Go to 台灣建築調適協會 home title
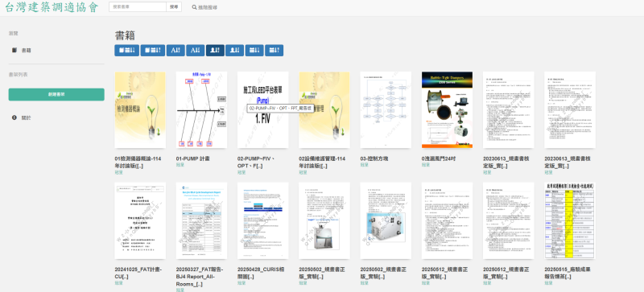The width and height of the screenshot is (644, 292). (52, 8)
